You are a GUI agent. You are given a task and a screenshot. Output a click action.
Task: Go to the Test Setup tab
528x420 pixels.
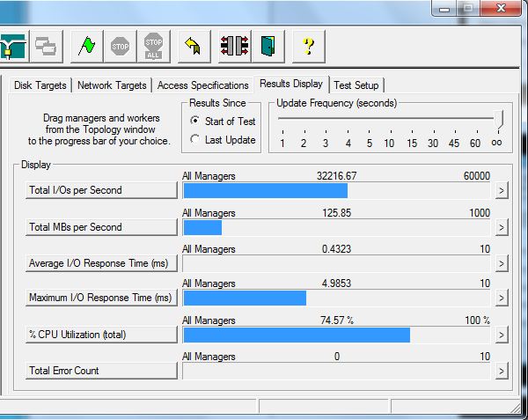coord(356,85)
